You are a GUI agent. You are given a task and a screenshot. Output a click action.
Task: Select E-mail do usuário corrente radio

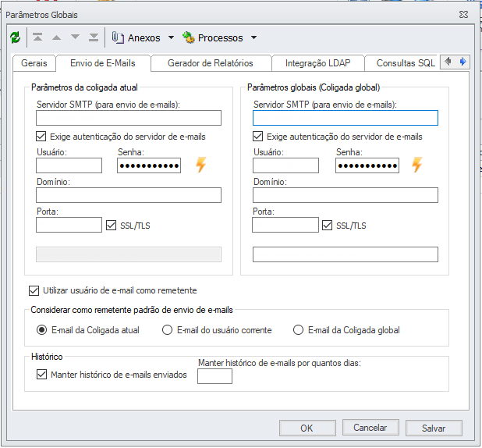[167, 330]
